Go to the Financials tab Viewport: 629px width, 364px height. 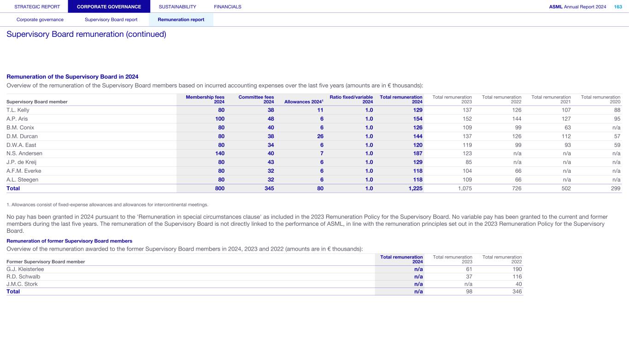coord(228,6)
